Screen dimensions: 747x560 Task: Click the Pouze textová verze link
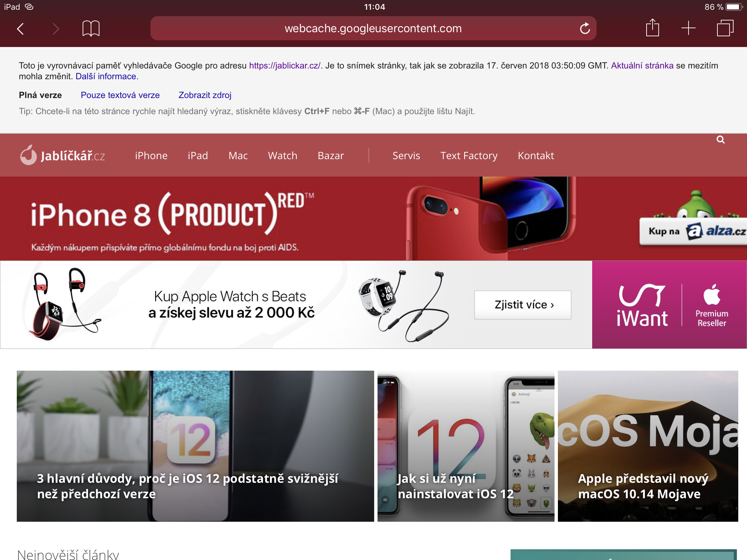pos(120,95)
